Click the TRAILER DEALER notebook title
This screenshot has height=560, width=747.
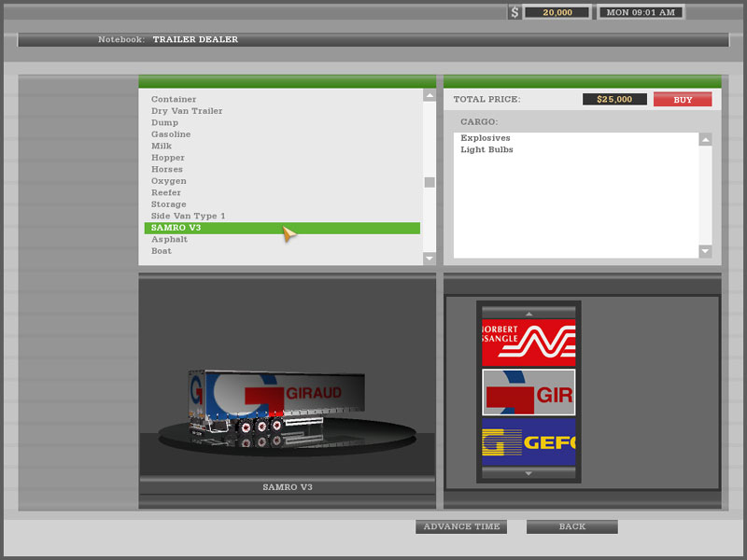pos(195,39)
